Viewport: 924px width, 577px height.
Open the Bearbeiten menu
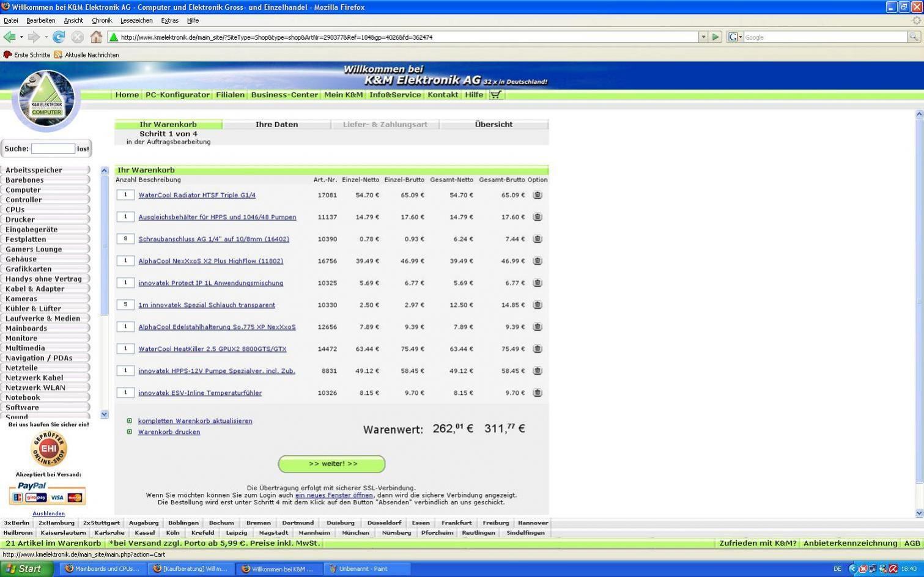[41, 20]
